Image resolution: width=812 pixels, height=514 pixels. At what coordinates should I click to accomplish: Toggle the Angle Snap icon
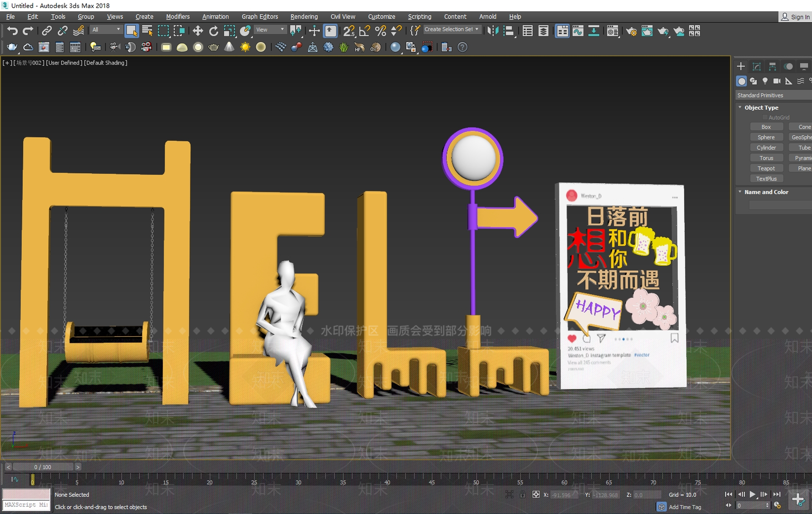tap(364, 31)
